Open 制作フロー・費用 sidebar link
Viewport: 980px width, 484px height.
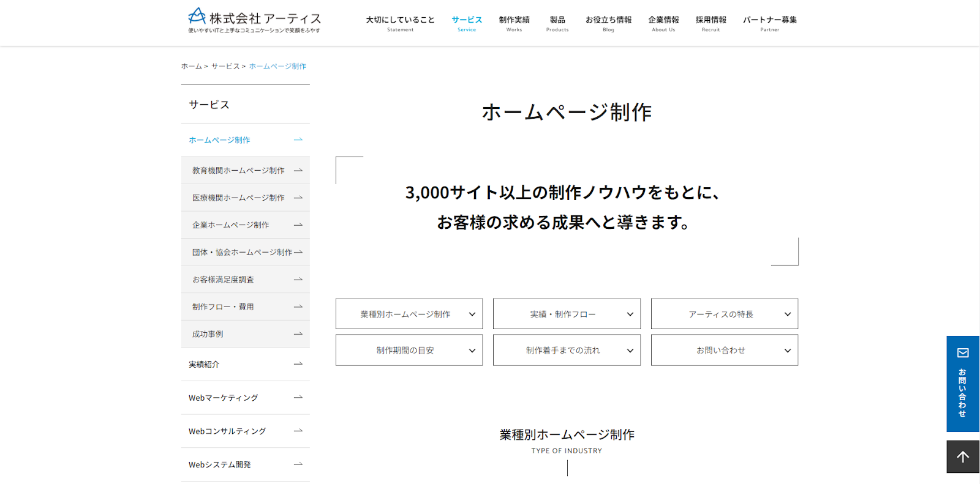[246, 307]
